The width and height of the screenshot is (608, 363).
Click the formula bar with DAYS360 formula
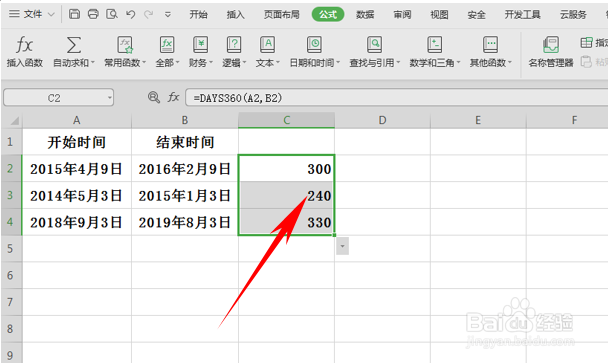coord(396,98)
